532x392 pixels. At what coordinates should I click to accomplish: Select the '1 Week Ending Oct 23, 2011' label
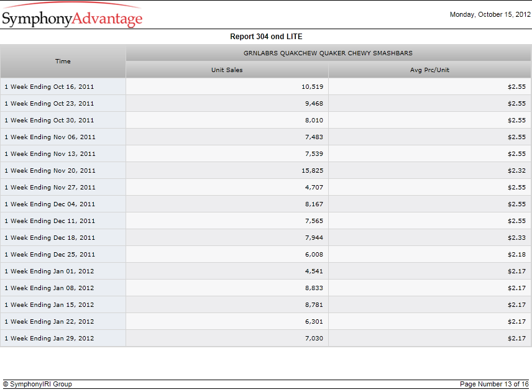coord(49,103)
